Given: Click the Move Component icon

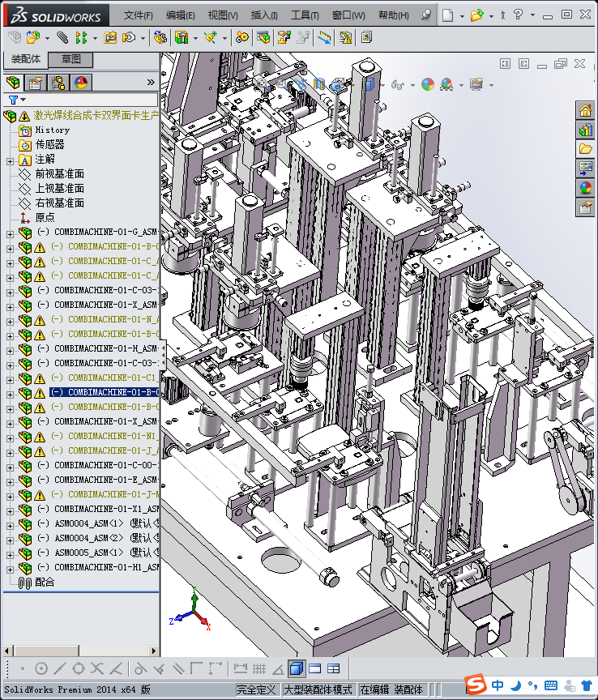Looking at the screenshot, I should (x=129, y=37).
